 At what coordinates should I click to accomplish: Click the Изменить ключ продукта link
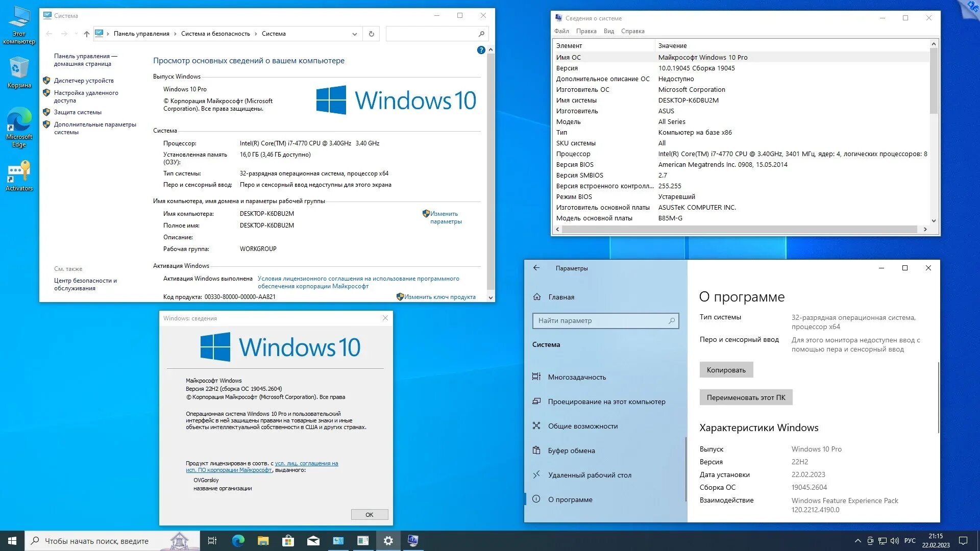click(x=440, y=296)
